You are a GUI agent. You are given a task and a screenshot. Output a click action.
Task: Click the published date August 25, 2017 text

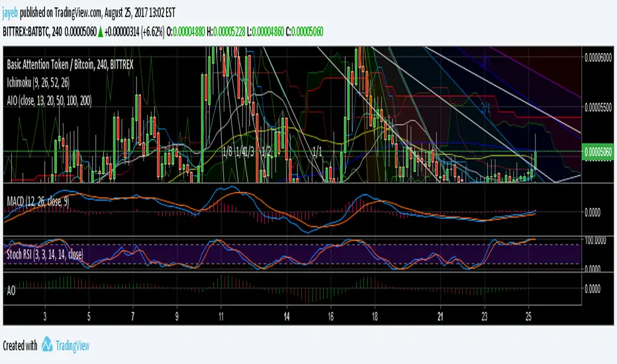click(x=125, y=13)
